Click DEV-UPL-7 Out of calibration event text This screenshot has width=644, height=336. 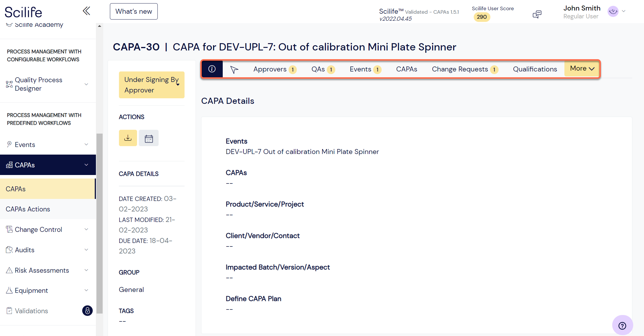(302, 152)
